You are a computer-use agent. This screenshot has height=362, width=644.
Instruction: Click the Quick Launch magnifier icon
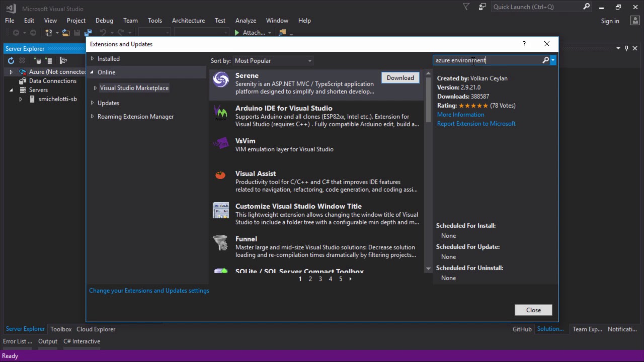pyautogui.click(x=586, y=7)
